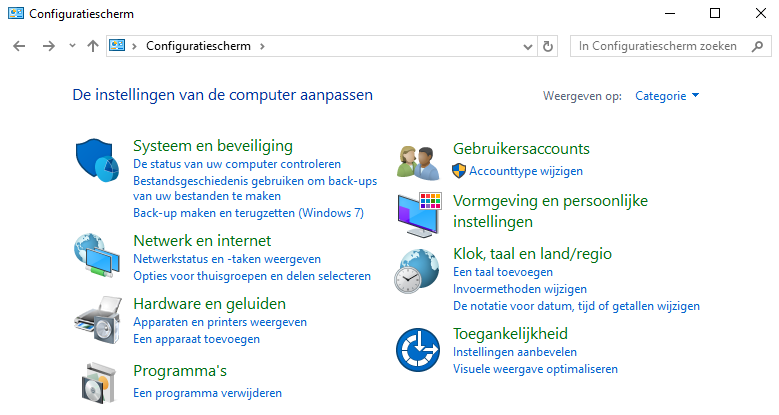Click the search box In Configuratiescherm zoeken
The width and height of the screenshot is (779, 415).
658,46
